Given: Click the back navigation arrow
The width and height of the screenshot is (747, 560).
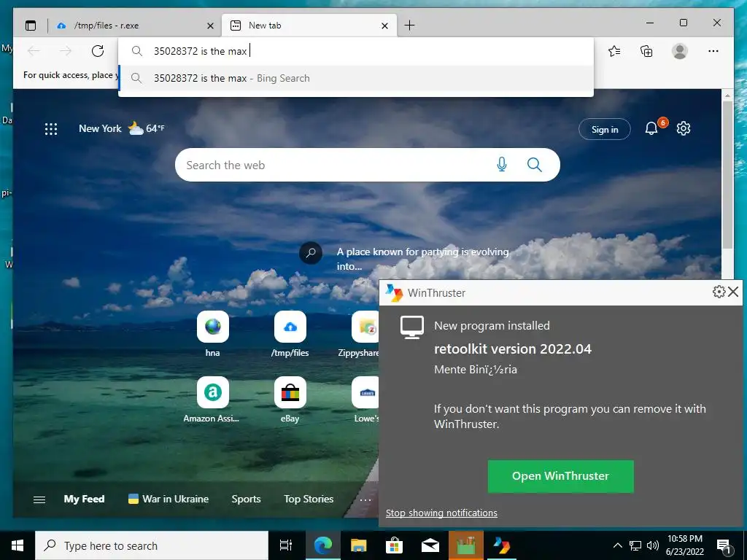Looking at the screenshot, I should click(34, 51).
